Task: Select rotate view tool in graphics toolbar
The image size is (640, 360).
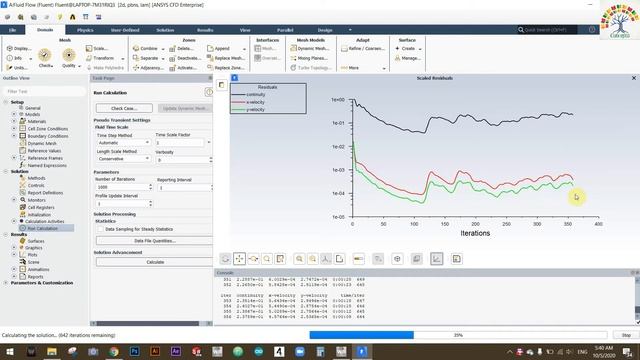Action: pos(225,259)
